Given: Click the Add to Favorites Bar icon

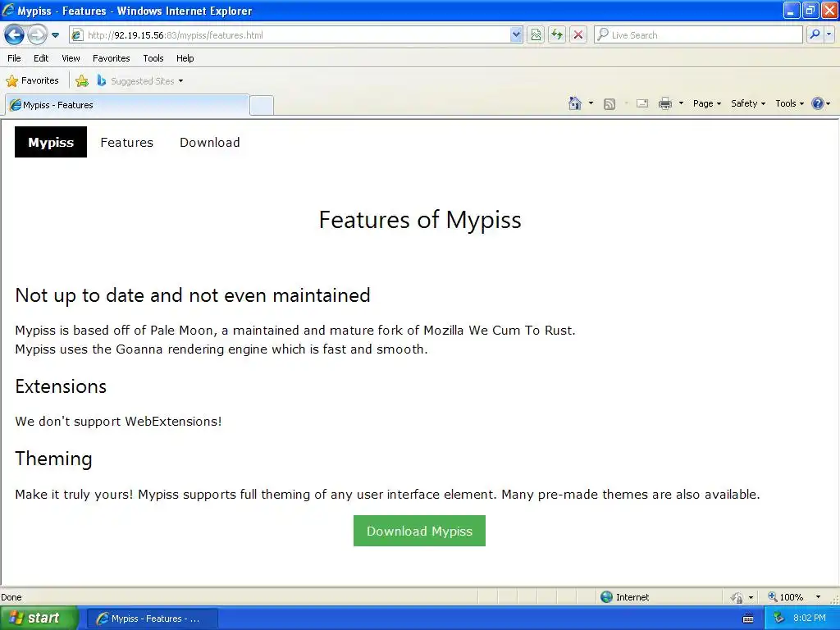Looking at the screenshot, I should [82, 81].
